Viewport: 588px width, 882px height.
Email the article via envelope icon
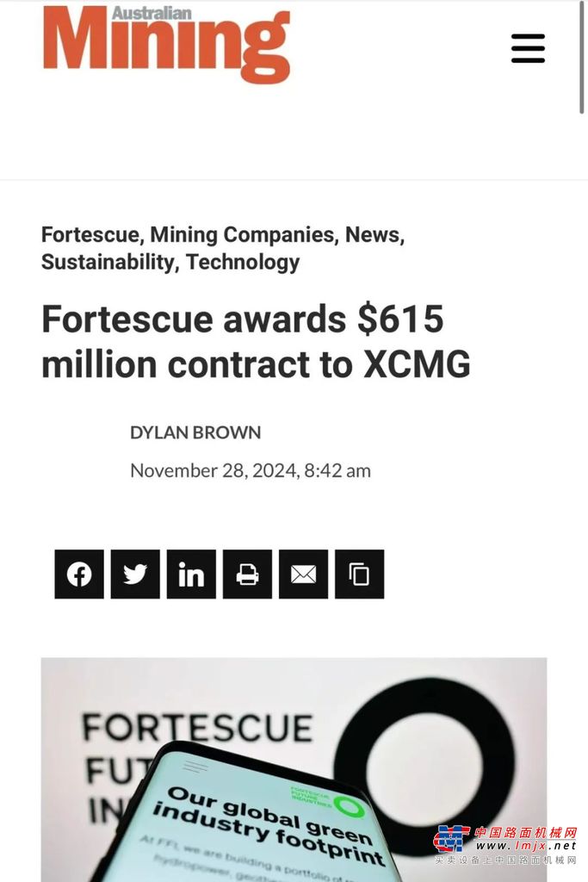point(304,575)
